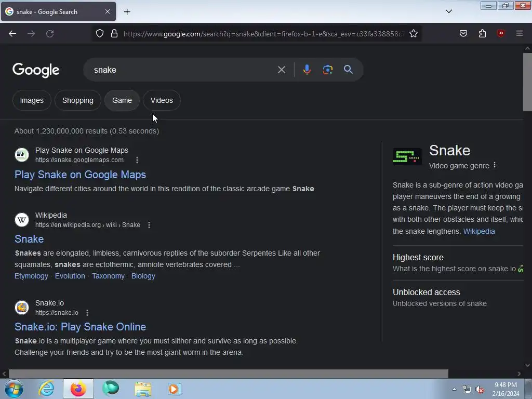Click the scroll down arrow
Viewport: 532px width, 399px height.
point(527,365)
